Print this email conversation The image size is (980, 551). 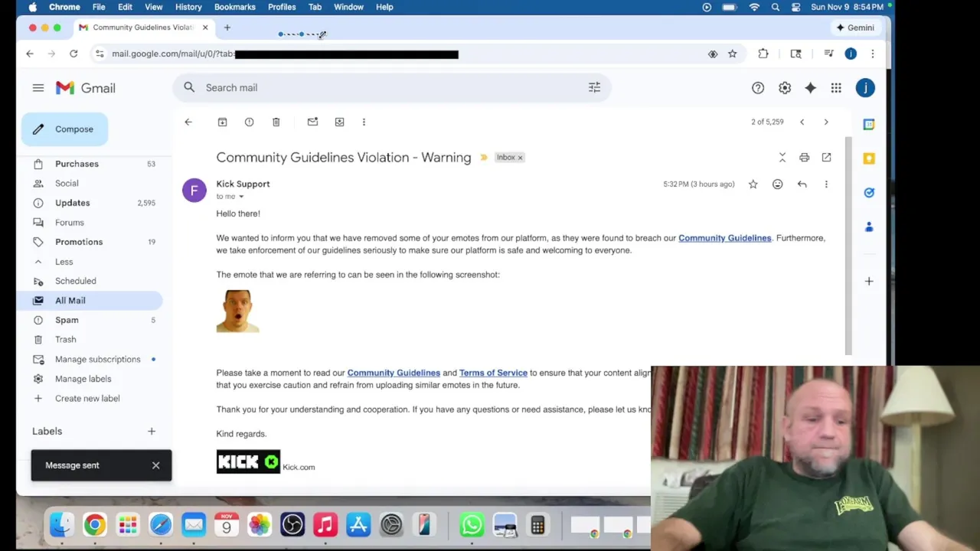pos(804,157)
